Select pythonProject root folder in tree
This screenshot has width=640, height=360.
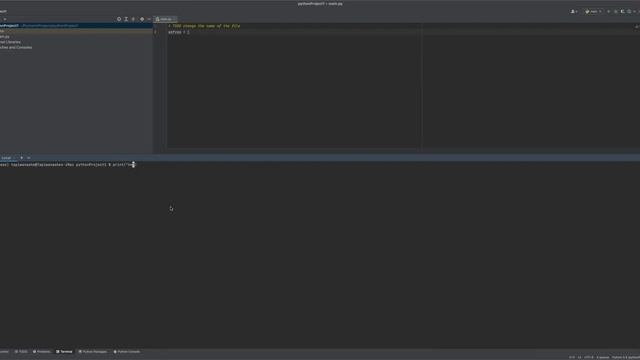pos(76,26)
